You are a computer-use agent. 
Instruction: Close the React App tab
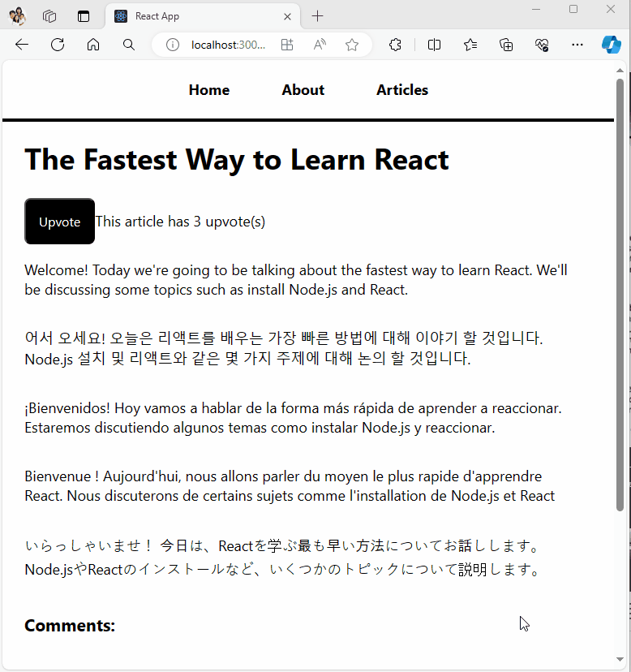[x=287, y=17]
